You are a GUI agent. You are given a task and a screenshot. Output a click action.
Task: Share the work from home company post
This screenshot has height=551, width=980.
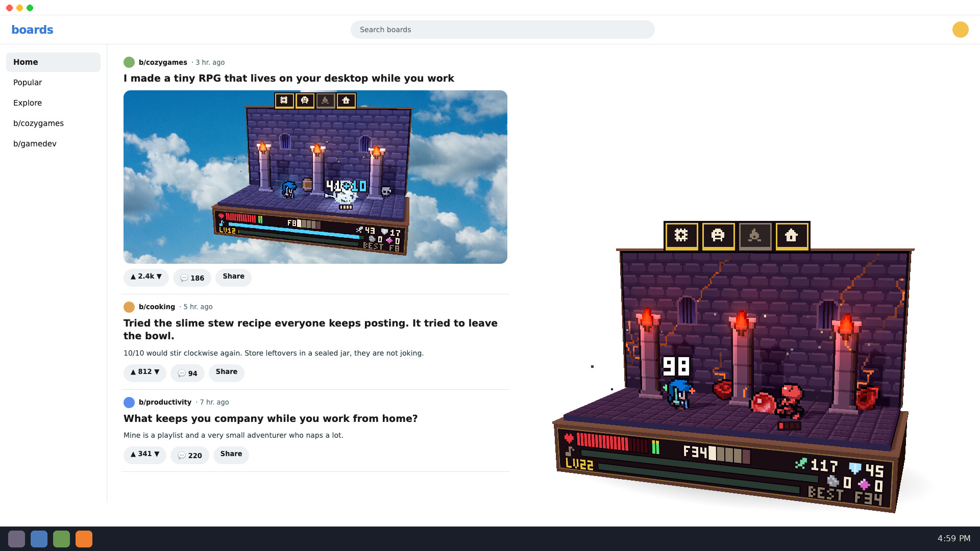[x=231, y=455]
